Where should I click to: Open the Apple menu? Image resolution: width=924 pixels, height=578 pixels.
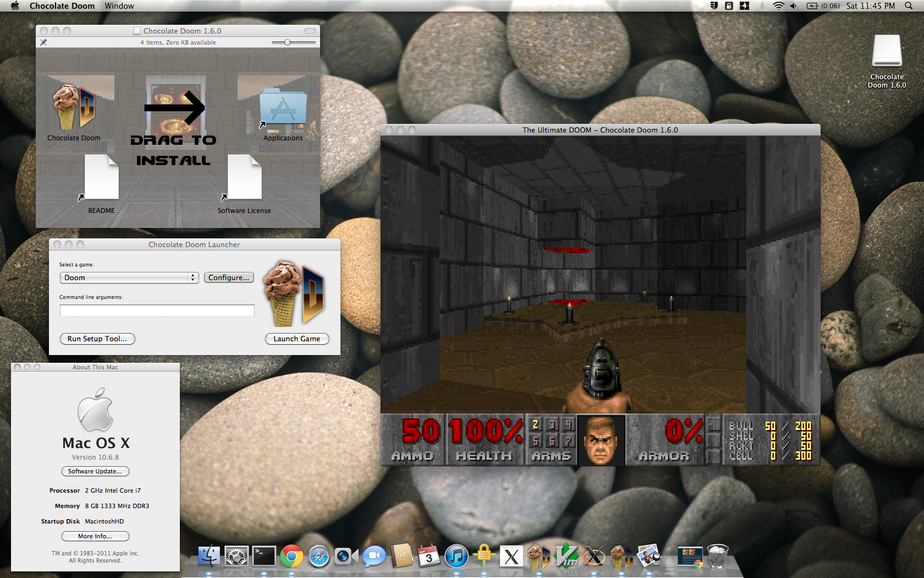coord(15,6)
